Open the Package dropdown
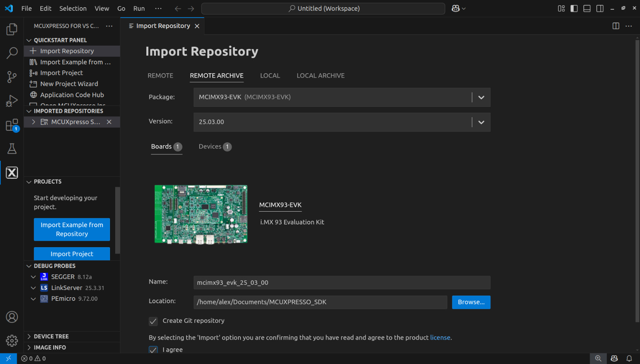The image size is (640, 364). pos(481,97)
